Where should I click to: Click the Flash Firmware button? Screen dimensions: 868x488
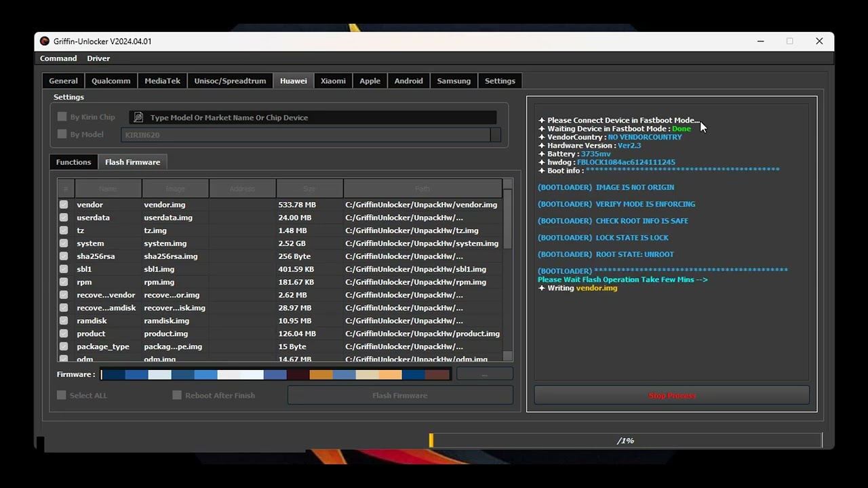click(400, 395)
